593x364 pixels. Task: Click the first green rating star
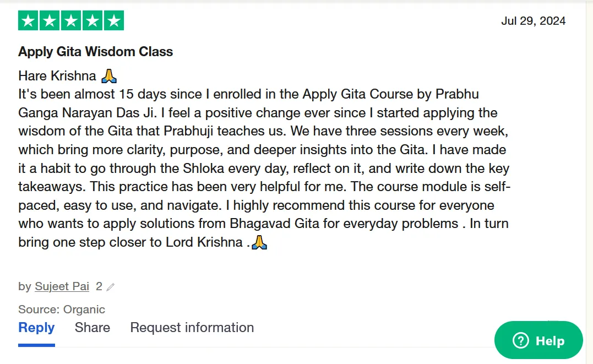29,21
